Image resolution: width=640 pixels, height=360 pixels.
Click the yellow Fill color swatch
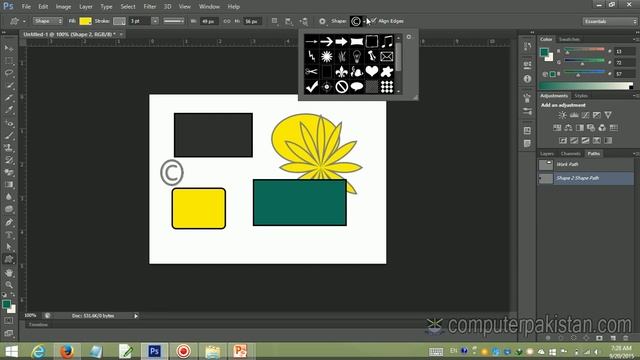point(85,21)
